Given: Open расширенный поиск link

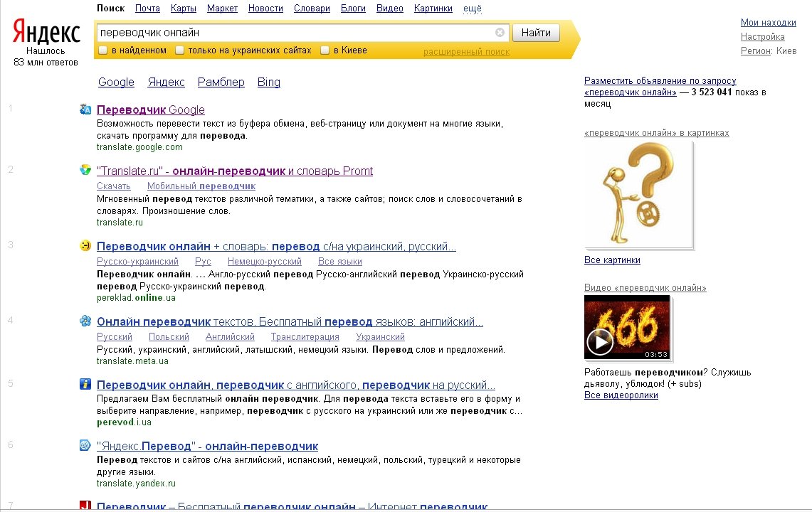Looking at the screenshot, I should 467,52.
